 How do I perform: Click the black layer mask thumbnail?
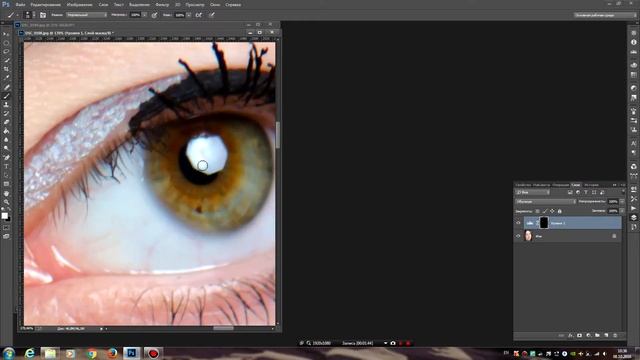[x=544, y=222]
